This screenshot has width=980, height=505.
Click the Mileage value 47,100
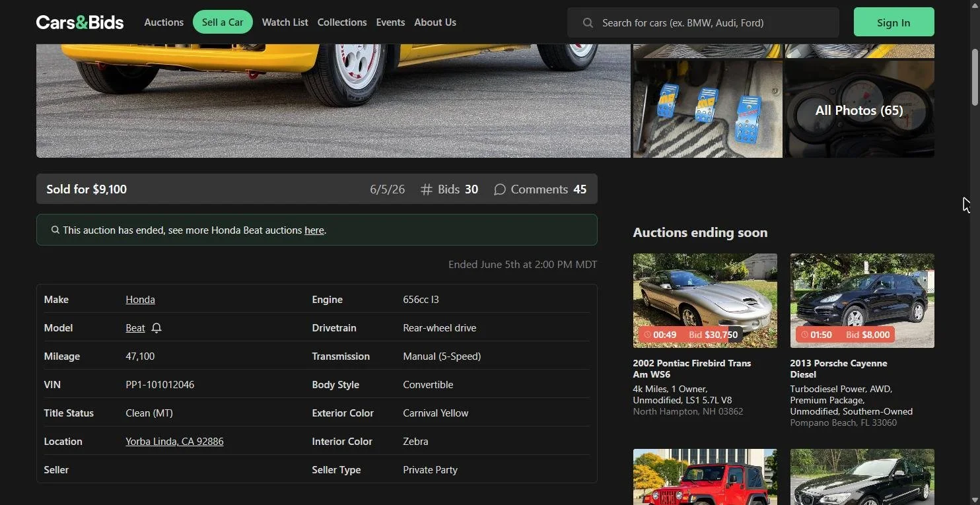140,356
